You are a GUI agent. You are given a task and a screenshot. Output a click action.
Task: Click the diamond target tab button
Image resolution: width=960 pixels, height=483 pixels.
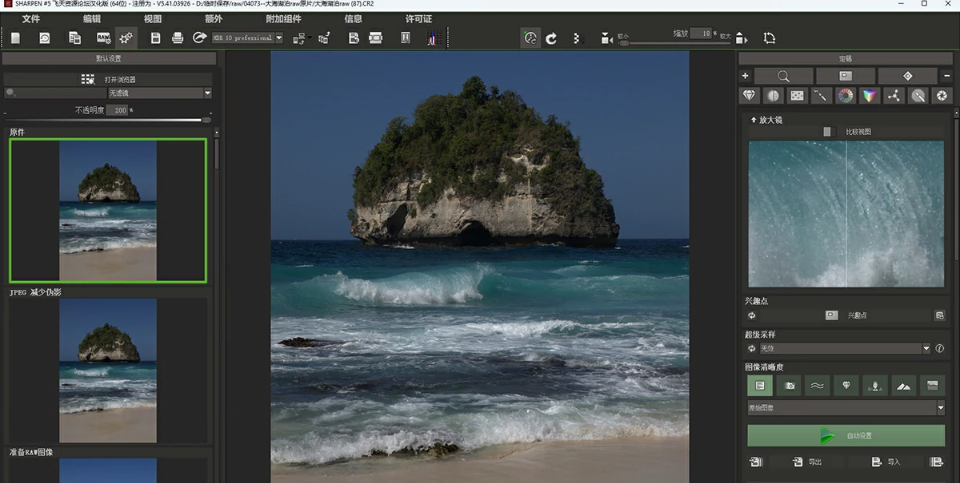907,77
